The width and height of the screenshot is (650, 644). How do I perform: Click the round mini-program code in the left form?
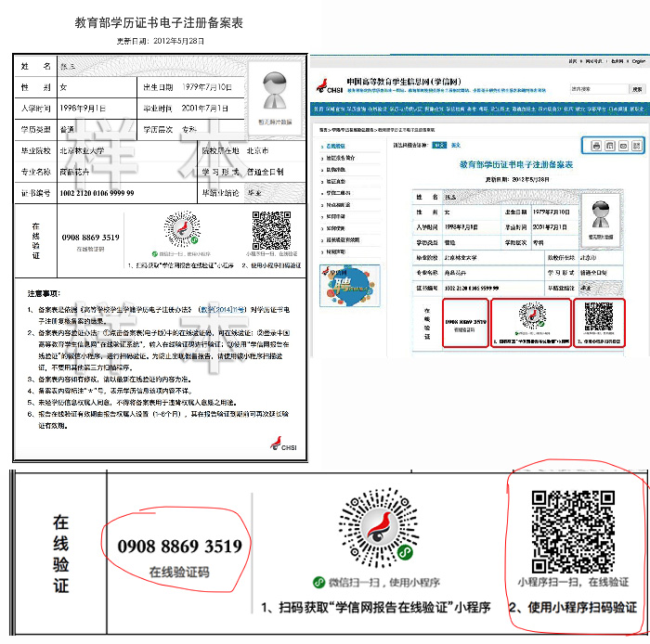(x=182, y=229)
